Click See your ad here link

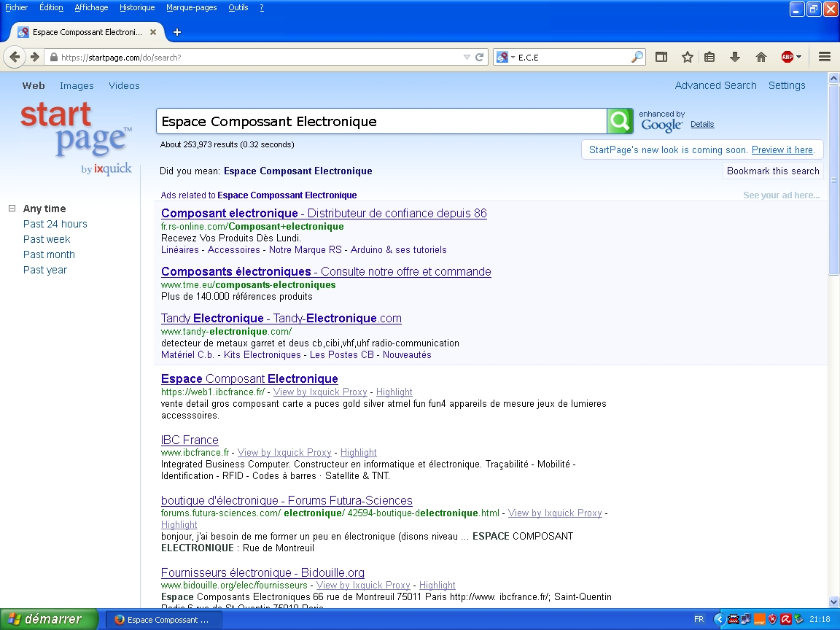[x=781, y=195]
